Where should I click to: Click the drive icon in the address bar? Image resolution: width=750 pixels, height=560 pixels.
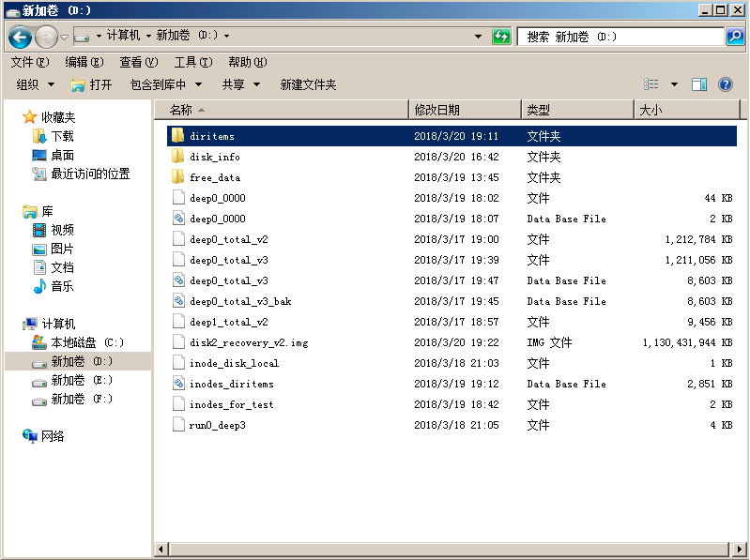(82, 37)
